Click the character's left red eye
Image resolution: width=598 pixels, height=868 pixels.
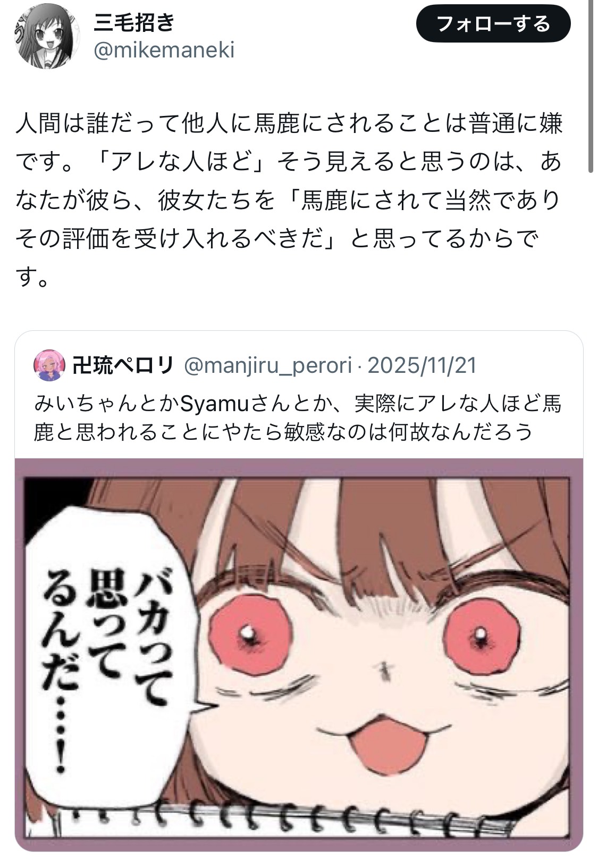[x=250, y=635]
